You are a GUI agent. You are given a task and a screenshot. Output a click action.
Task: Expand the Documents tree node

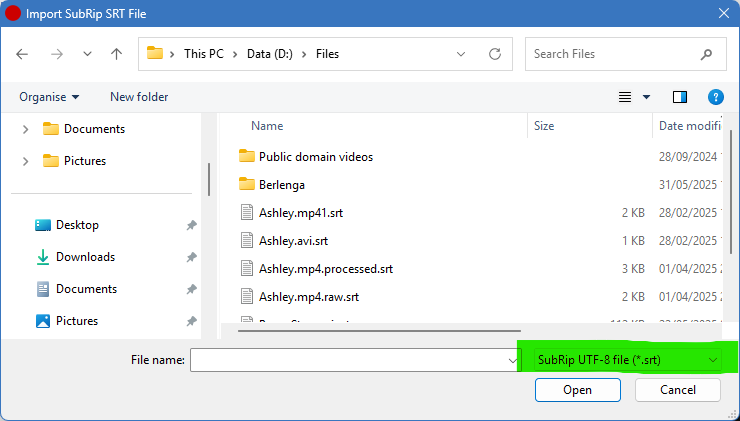[25, 129]
